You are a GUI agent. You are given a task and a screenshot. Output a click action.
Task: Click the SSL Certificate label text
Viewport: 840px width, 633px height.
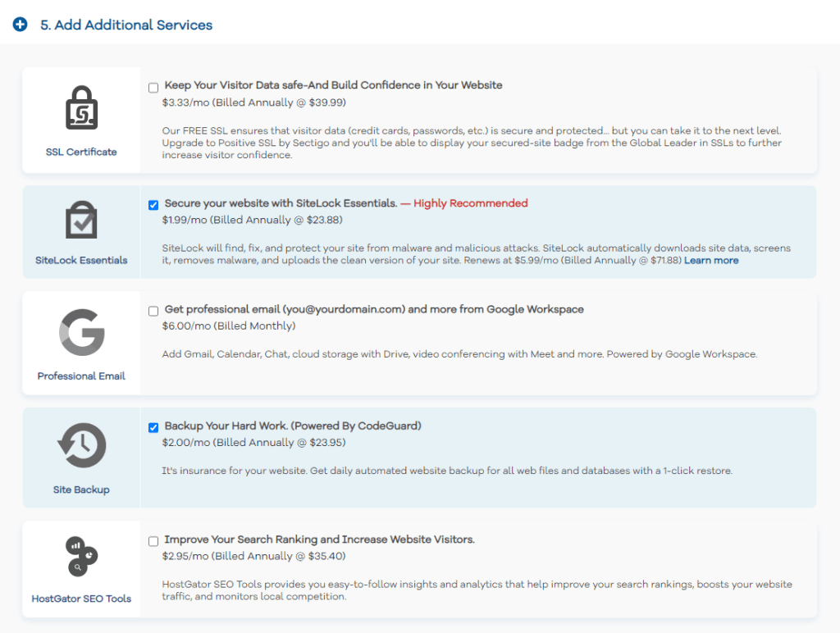[x=80, y=151]
